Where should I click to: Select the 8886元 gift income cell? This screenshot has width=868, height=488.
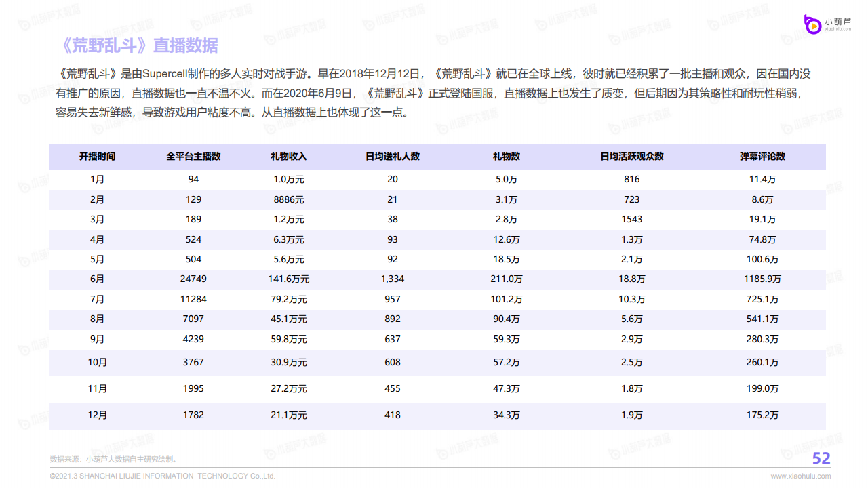[288, 200]
